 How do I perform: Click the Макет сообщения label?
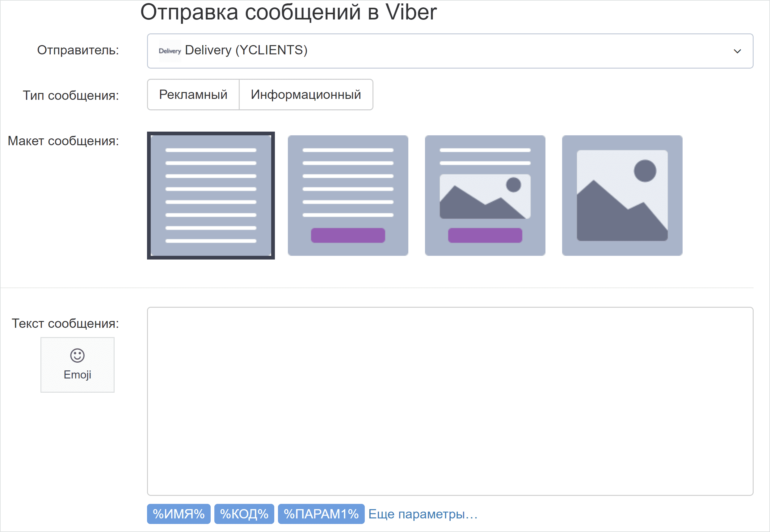63,141
